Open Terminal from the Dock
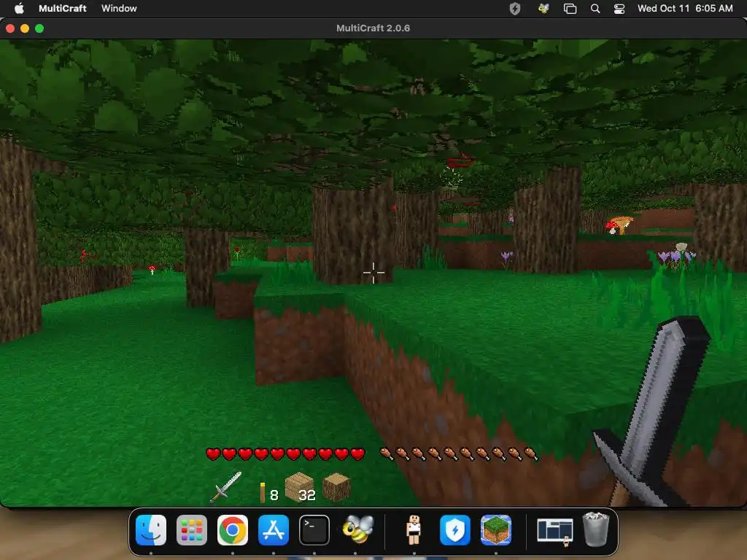Image resolution: width=747 pixels, height=560 pixels. (x=314, y=530)
